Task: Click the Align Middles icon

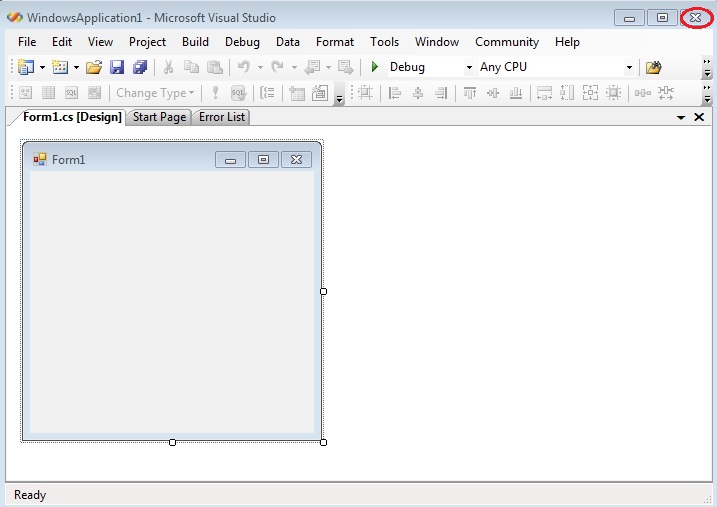Action: [x=492, y=93]
